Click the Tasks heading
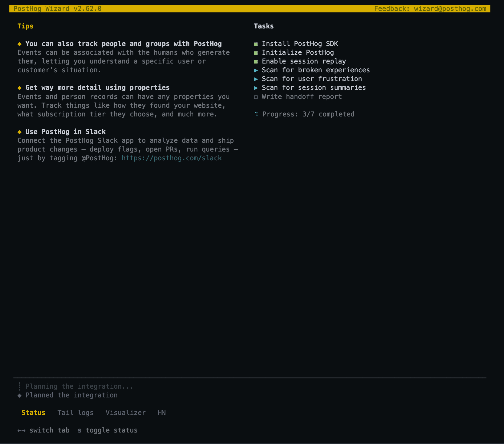 click(x=264, y=26)
